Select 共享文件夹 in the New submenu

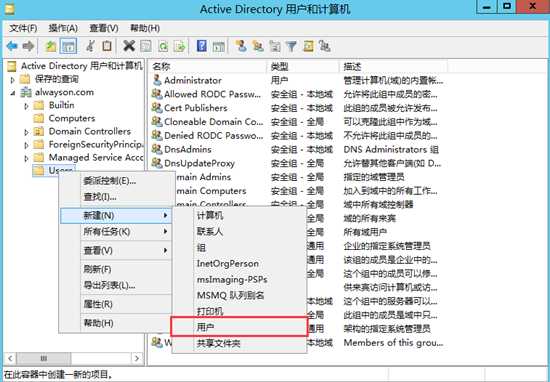click(x=239, y=343)
